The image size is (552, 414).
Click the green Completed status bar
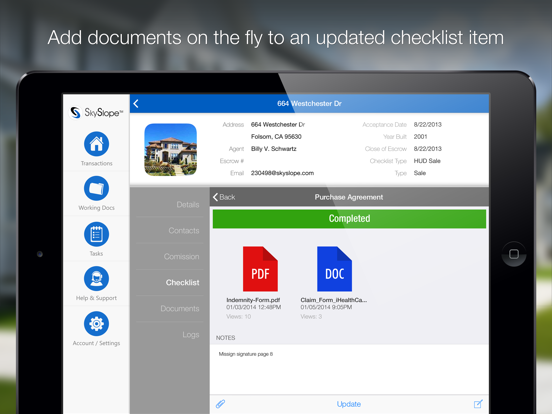click(349, 219)
